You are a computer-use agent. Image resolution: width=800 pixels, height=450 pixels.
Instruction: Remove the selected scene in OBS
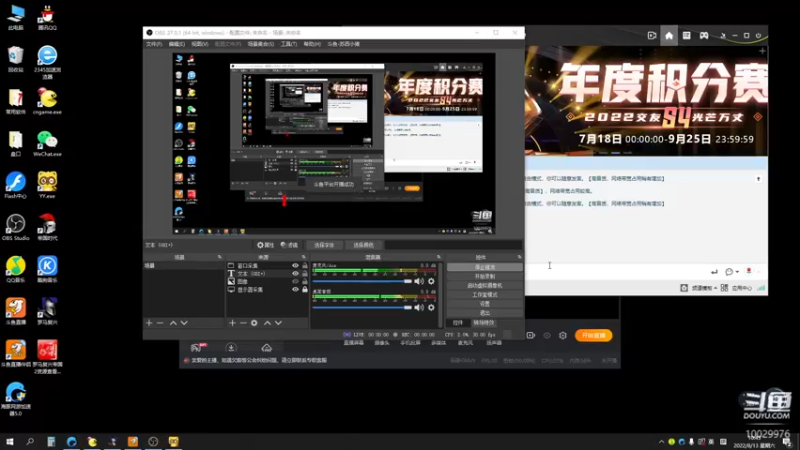click(x=160, y=323)
